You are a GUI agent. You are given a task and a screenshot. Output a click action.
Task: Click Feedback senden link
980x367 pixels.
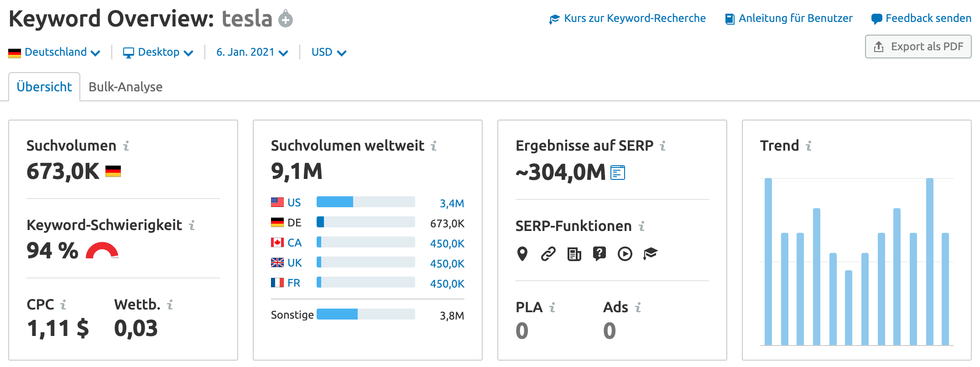click(921, 18)
